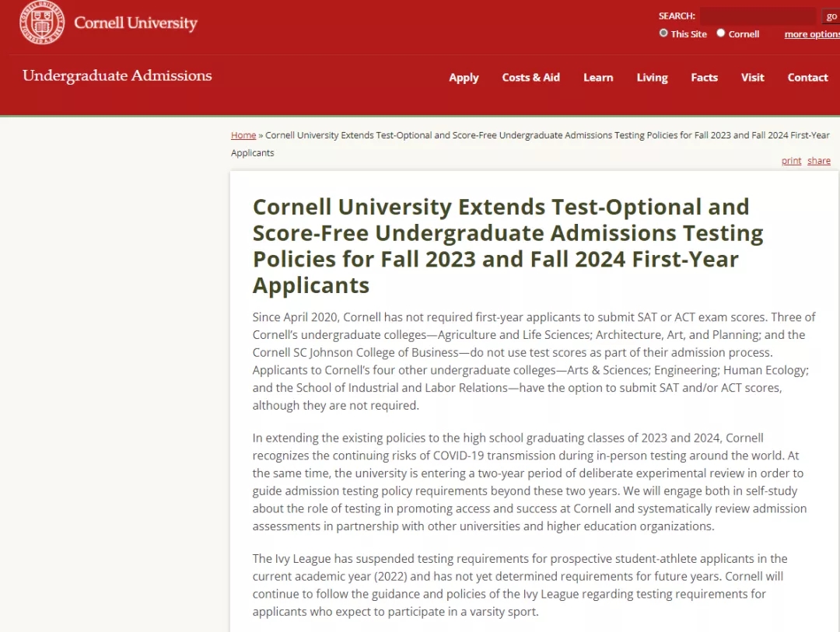Open the Apply menu item
The width and height of the screenshot is (840, 632).
(x=464, y=78)
